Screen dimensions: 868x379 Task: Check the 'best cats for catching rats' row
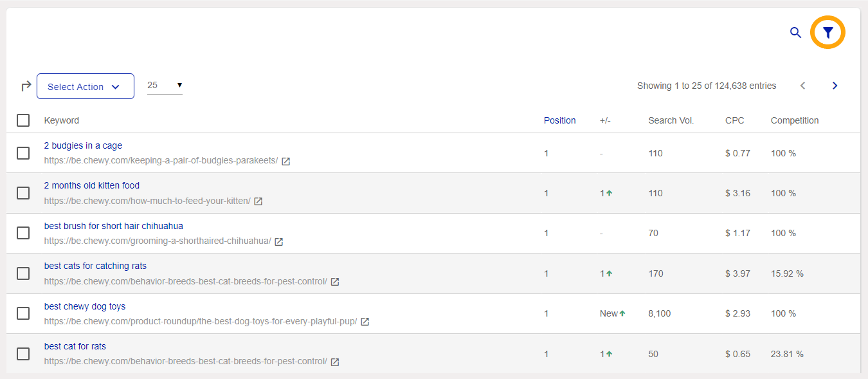coord(23,273)
